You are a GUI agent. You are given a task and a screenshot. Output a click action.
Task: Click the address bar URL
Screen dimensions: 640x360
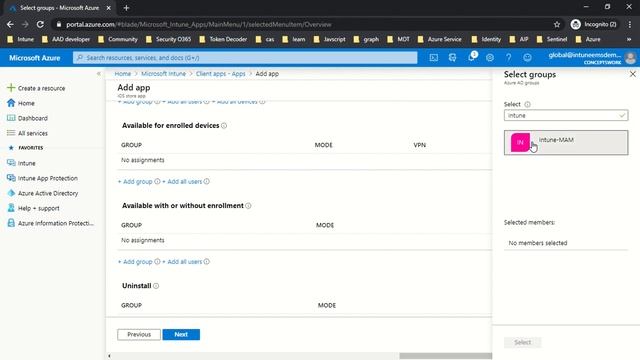[x=199, y=24]
